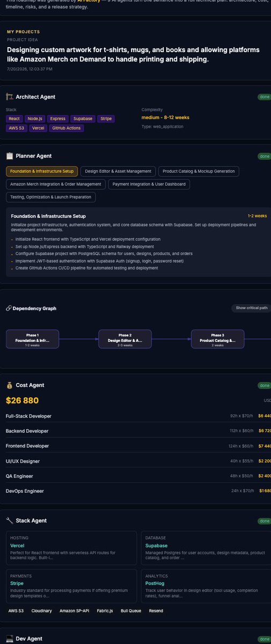
Task: Click the GitHub Actions stack tag
Action: [x=67, y=128]
